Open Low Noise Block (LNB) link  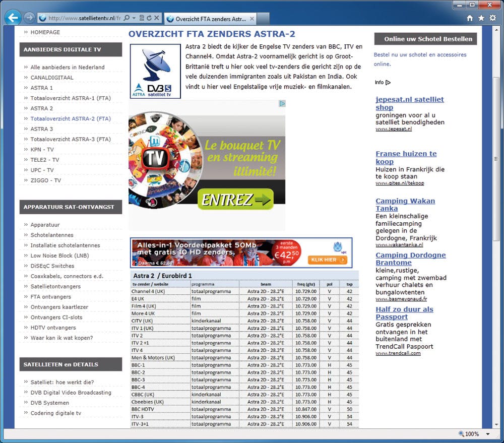(59, 256)
